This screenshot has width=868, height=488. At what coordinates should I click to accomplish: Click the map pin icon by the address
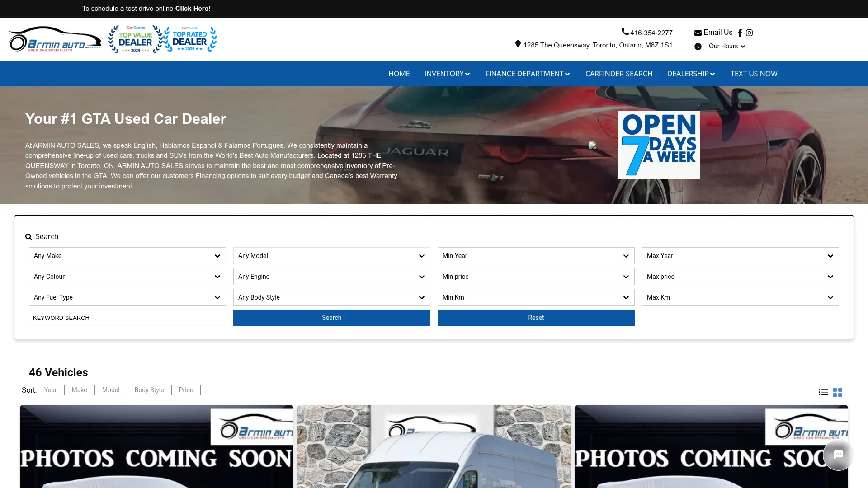[x=518, y=44]
